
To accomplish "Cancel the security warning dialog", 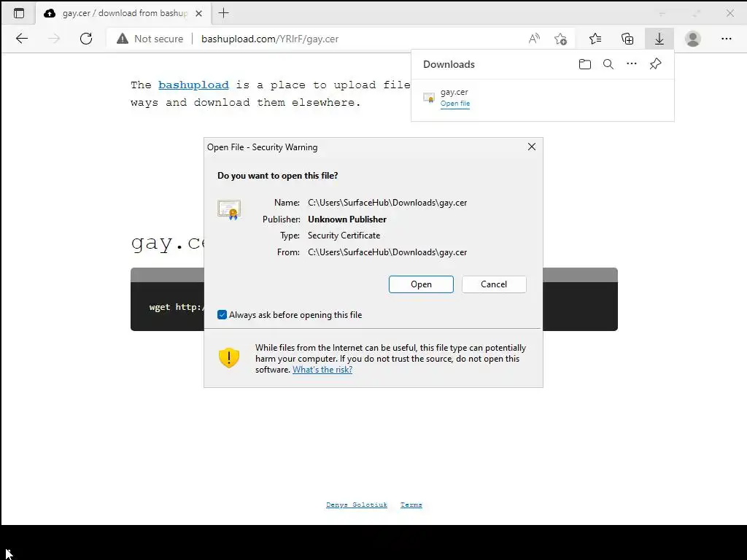I will tap(494, 284).
